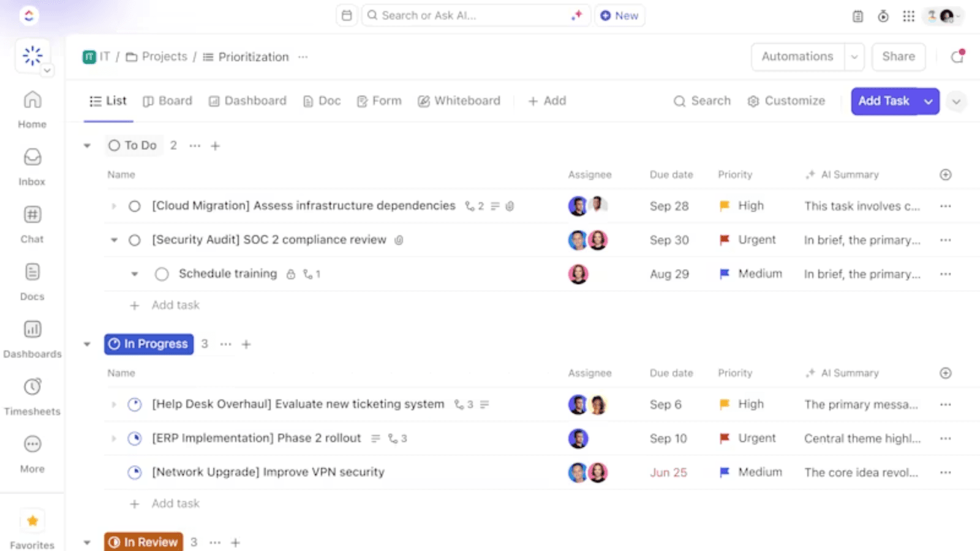Open Customize view settings
Image resolution: width=980 pixels, height=551 pixels.
click(786, 101)
